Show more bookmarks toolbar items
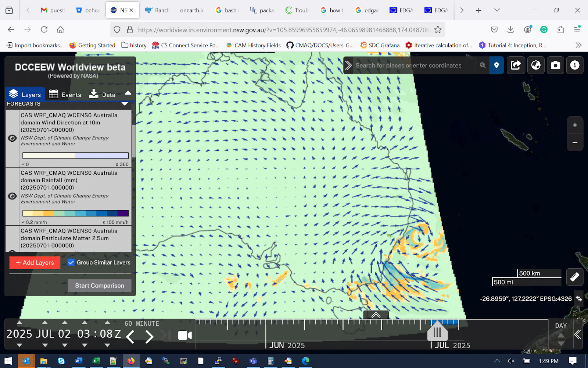Image resolution: width=588 pixels, height=368 pixels. pyautogui.click(x=578, y=45)
